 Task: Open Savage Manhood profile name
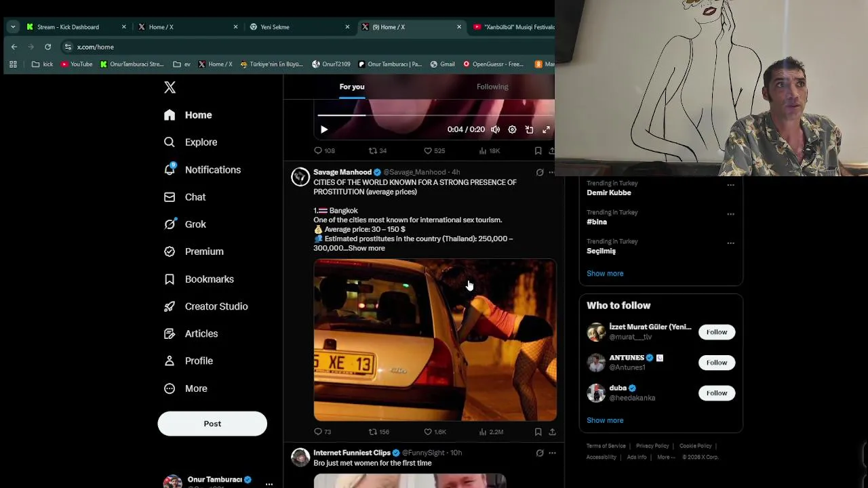click(x=342, y=172)
